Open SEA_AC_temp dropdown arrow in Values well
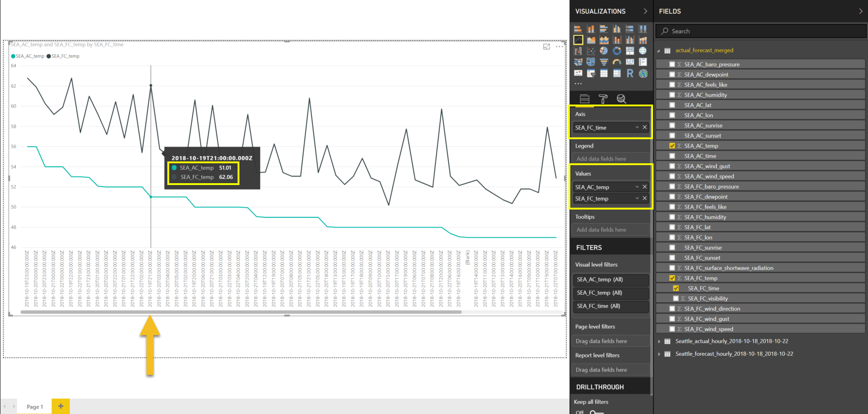Screen dimensions: 868x414 637,187
